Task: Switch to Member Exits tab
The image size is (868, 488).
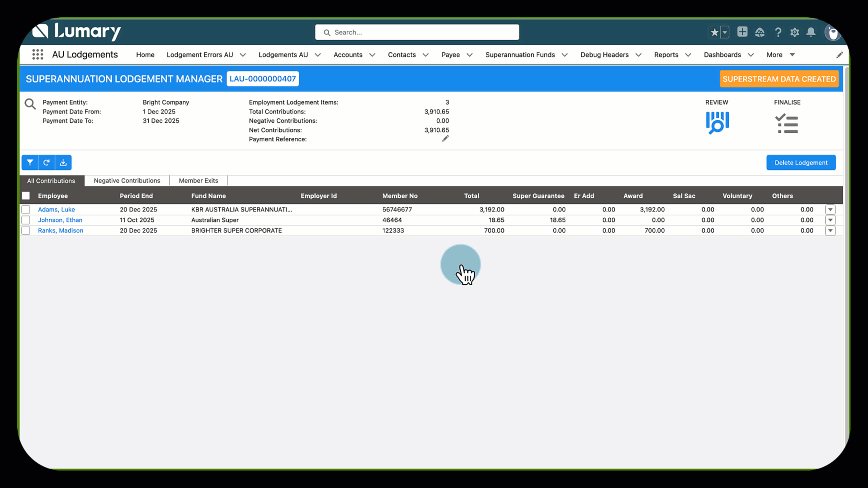Action: tap(198, 181)
